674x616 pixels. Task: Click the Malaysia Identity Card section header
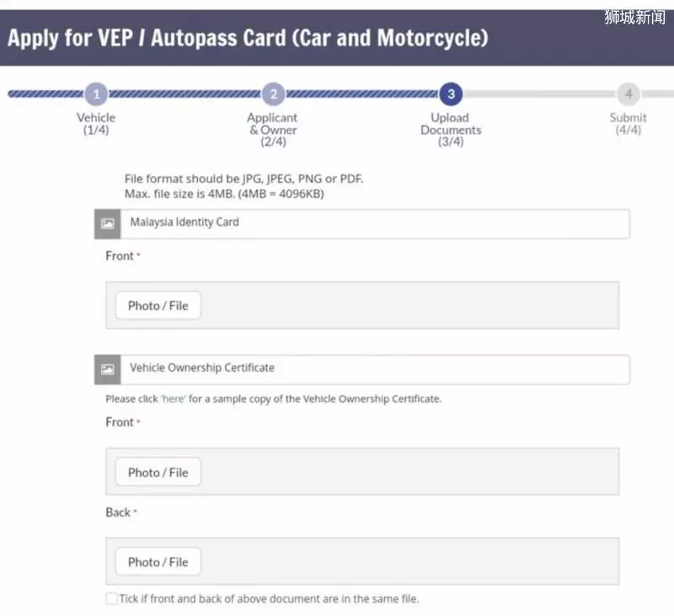362,223
